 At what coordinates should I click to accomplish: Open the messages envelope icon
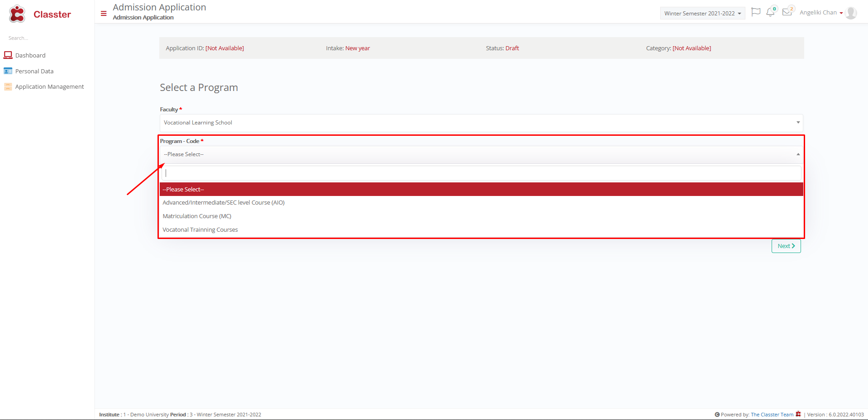tap(787, 12)
